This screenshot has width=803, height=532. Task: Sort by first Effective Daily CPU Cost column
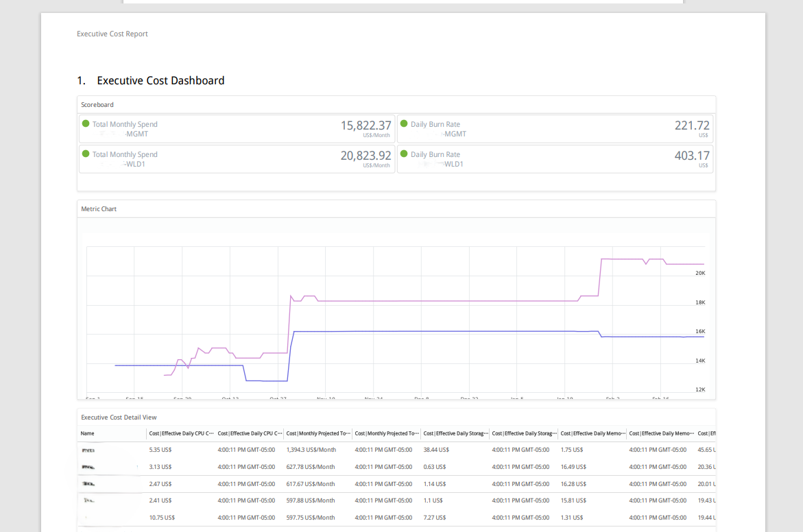click(181, 433)
